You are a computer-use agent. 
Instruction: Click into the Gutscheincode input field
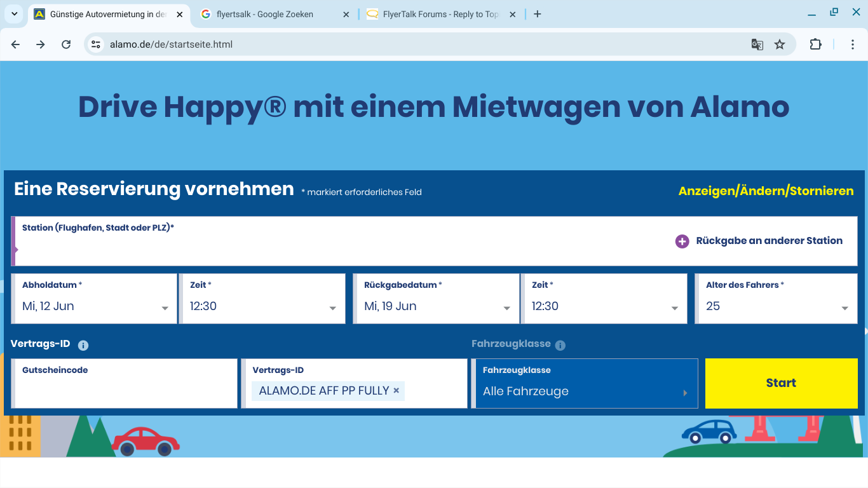pyautogui.click(x=125, y=390)
